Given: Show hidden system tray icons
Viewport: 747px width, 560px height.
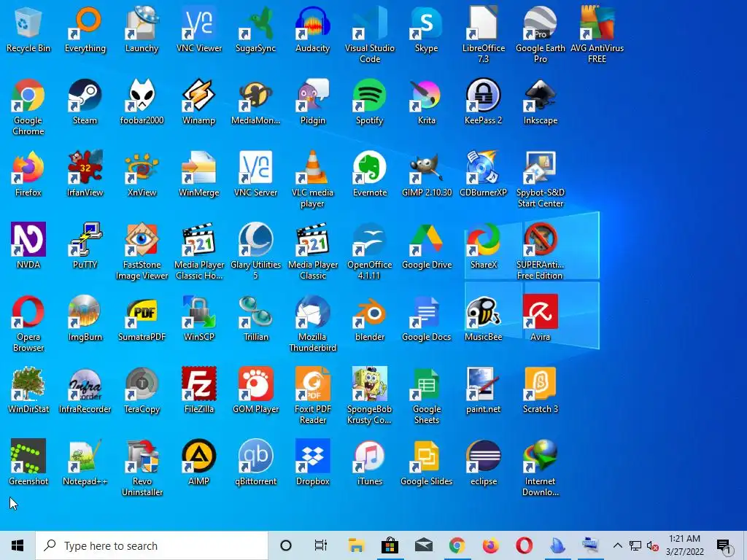Looking at the screenshot, I should click(x=617, y=545).
